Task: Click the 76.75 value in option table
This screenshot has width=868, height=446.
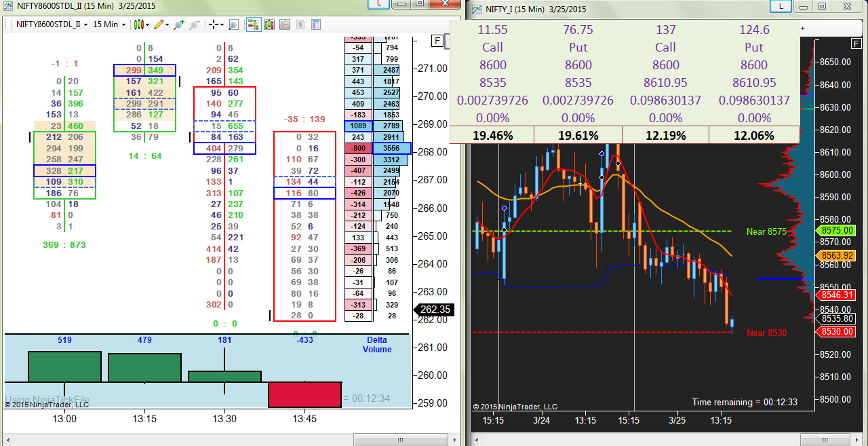Action: tap(578, 30)
